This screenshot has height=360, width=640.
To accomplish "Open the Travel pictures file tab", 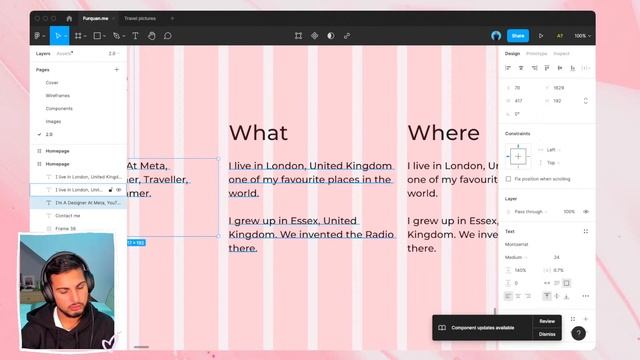I will pyautogui.click(x=140, y=18).
